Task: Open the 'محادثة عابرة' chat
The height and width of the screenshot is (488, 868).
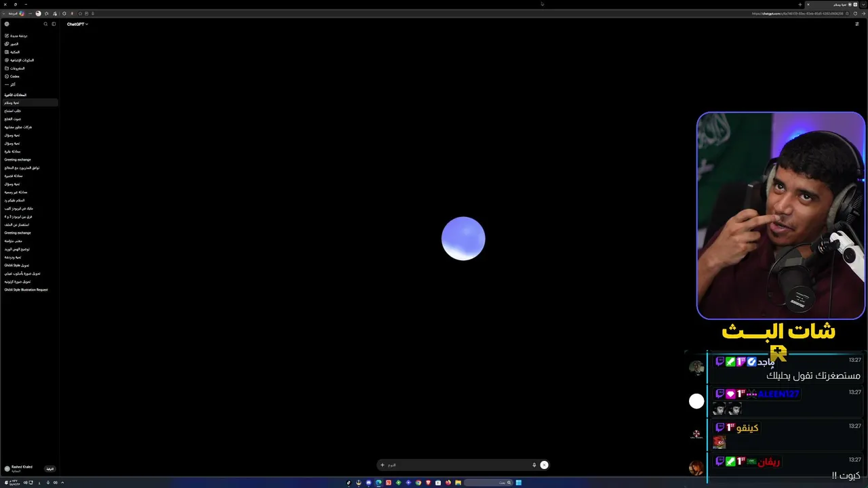Action: pyautogui.click(x=12, y=152)
